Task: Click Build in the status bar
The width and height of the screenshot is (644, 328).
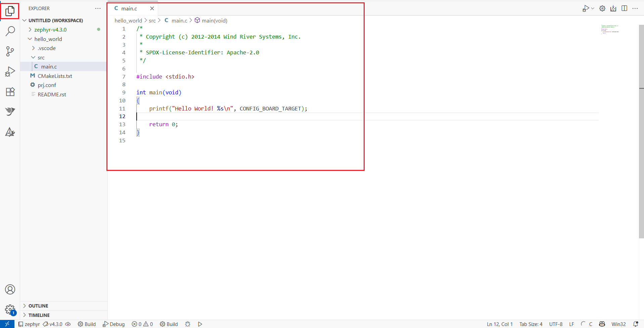Action: [x=87, y=324]
